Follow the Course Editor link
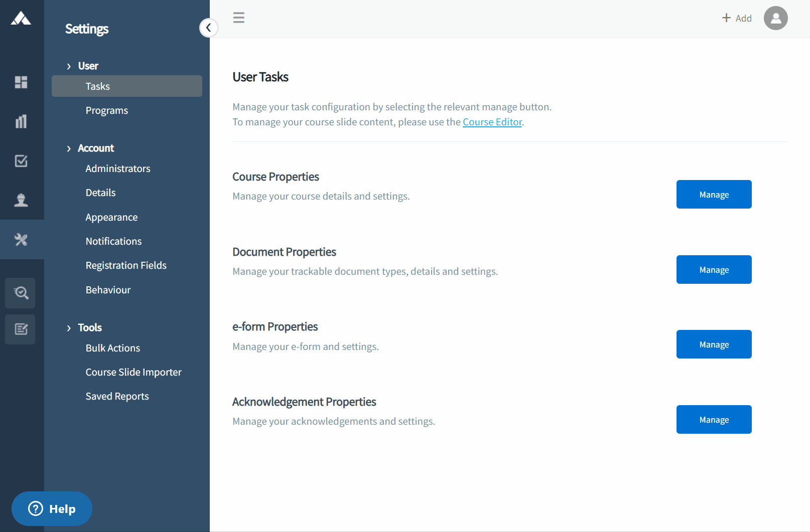Screen dimensions: 810x532 click(x=492, y=122)
